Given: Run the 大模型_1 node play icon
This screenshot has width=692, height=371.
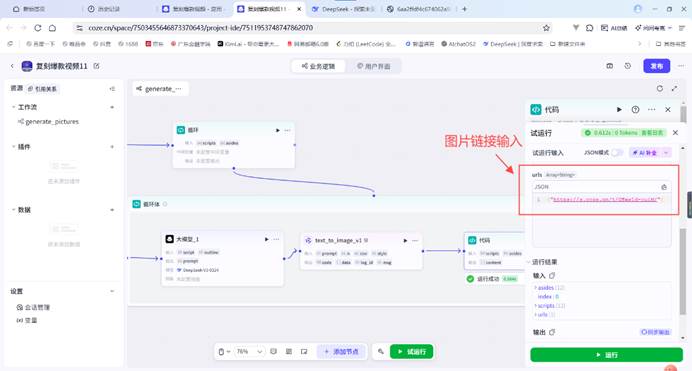Looking at the screenshot, I should [x=267, y=239].
